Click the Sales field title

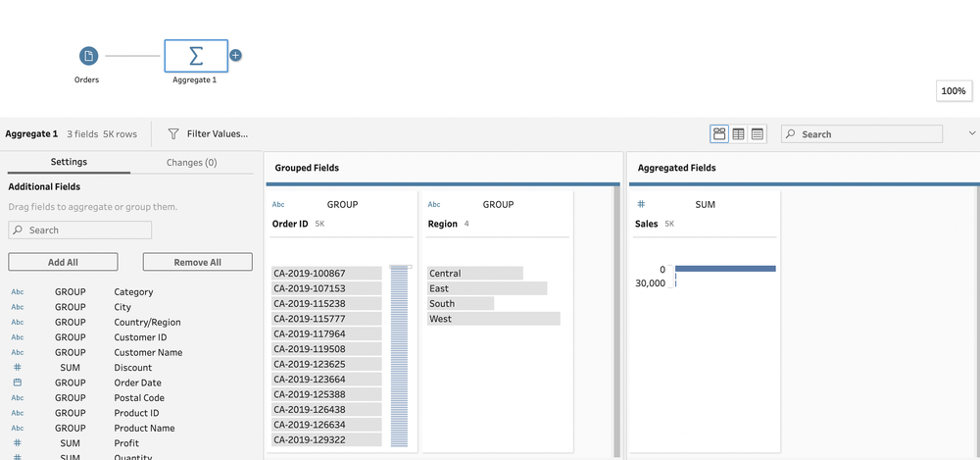[x=646, y=224]
